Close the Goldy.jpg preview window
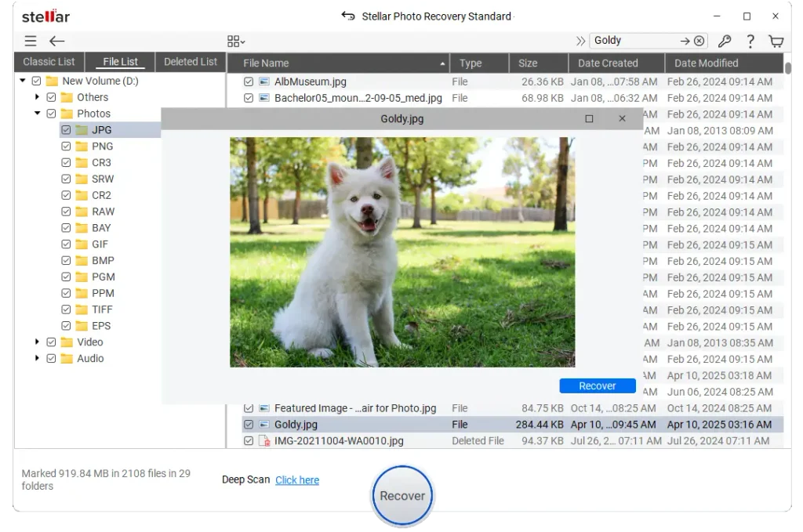This screenshot has width=803, height=532. click(622, 118)
